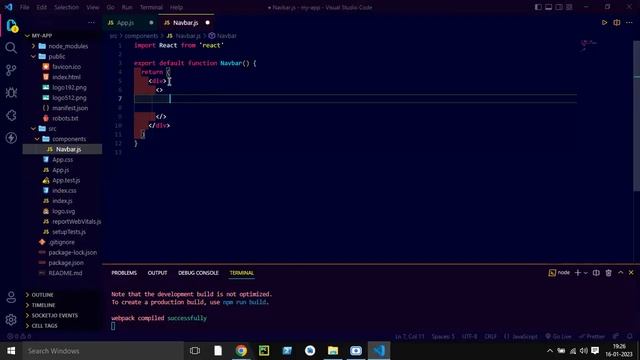Toggle secondary sidebar layout icon
The image size is (640, 360).
coord(559,7)
